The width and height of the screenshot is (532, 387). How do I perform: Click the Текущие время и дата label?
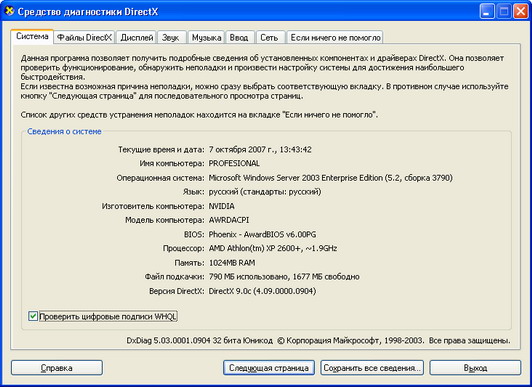(161, 150)
